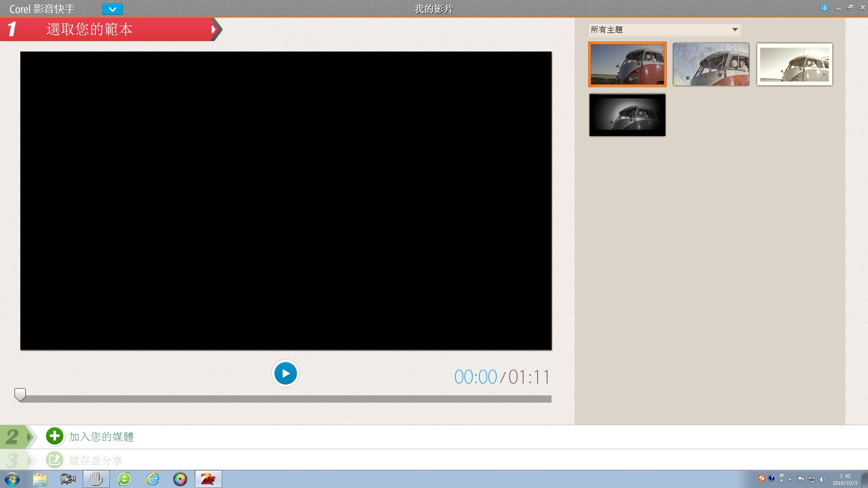Open the video camera app in taskbar
Screen dimensions: 868x488
click(68, 479)
